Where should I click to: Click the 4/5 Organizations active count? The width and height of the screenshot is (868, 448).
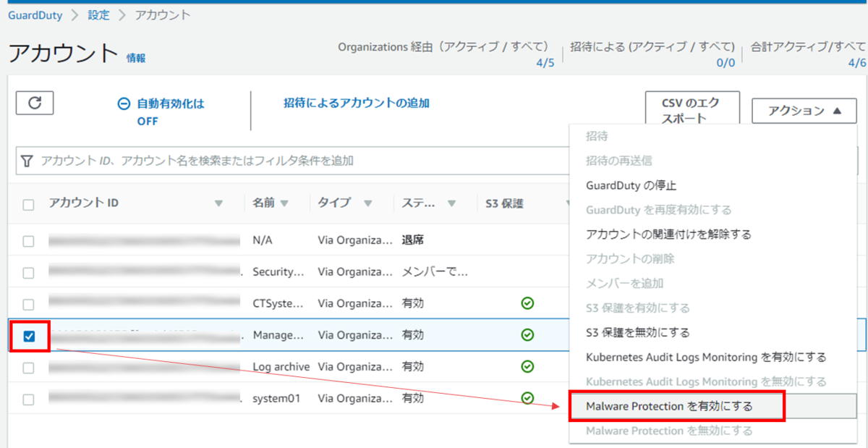(x=545, y=63)
